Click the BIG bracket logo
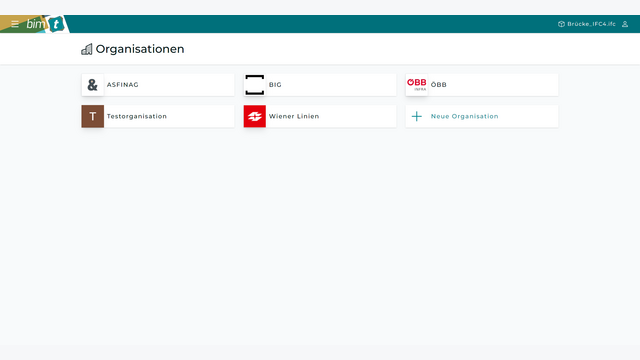 tap(255, 85)
